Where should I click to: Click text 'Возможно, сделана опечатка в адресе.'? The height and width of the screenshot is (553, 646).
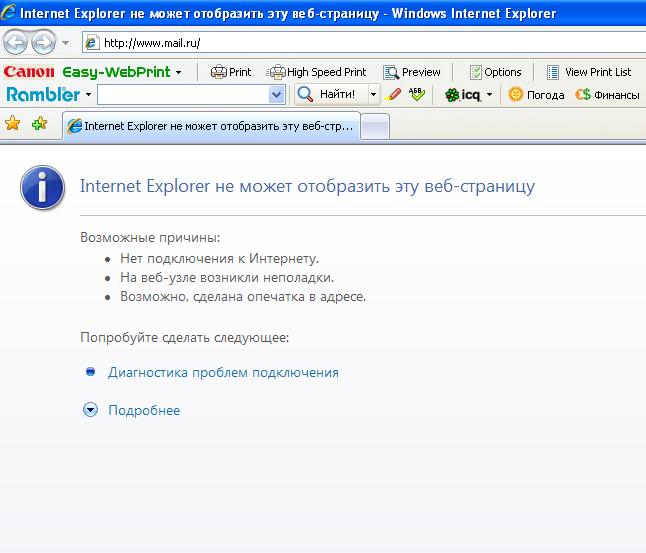(243, 297)
